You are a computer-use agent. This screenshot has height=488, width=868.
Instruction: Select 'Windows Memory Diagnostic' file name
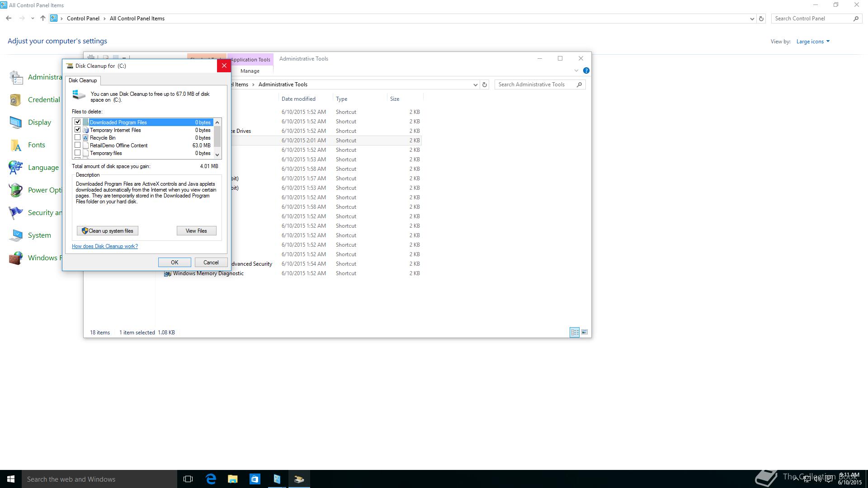click(208, 273)
